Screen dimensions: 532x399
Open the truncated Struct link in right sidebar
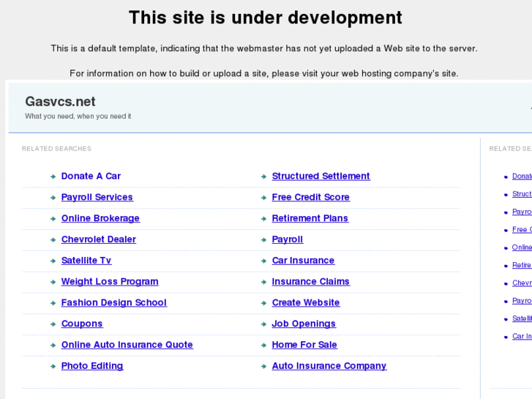pyautogui.click(x=522, y=194)
